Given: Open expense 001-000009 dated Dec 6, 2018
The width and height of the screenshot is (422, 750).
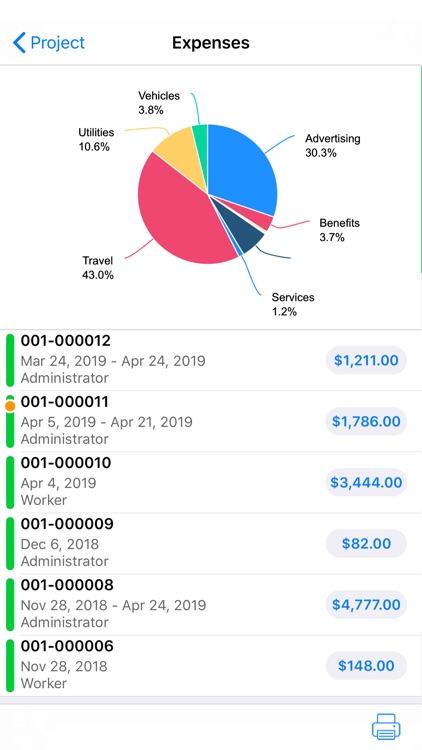Looking at the screenshot, I should point(211,543).
